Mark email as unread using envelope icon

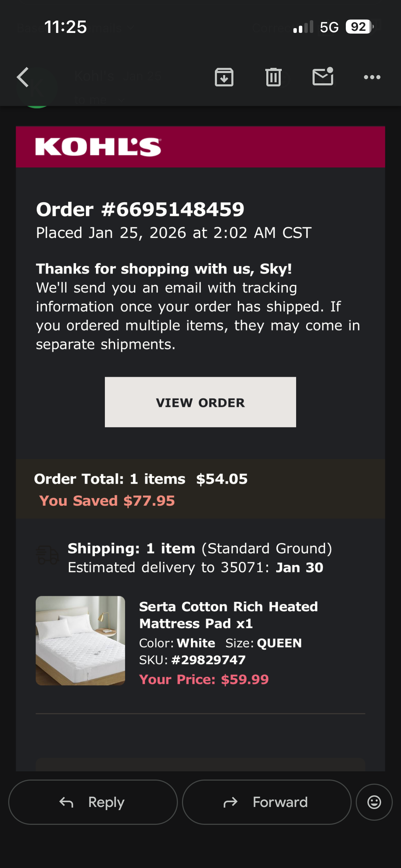323,76
